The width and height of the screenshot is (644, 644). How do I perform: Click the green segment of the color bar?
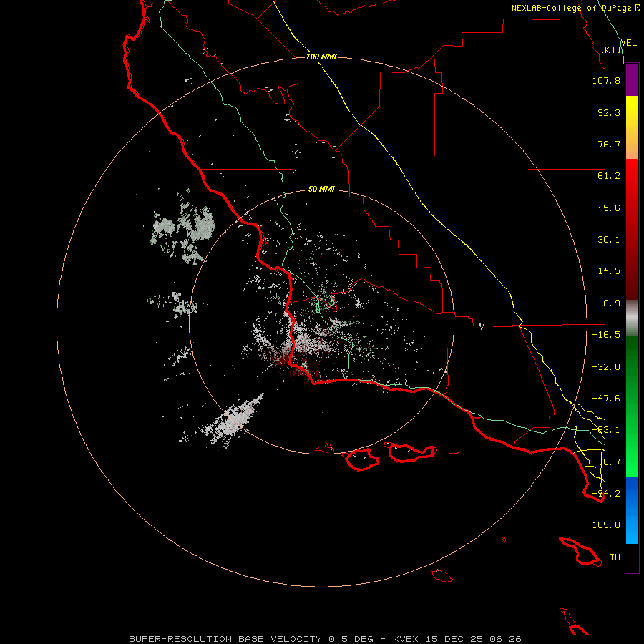[632, 406]
